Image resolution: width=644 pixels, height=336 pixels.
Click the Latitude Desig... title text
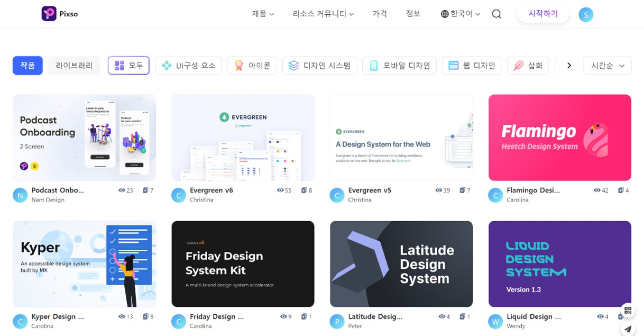[375, 316]
